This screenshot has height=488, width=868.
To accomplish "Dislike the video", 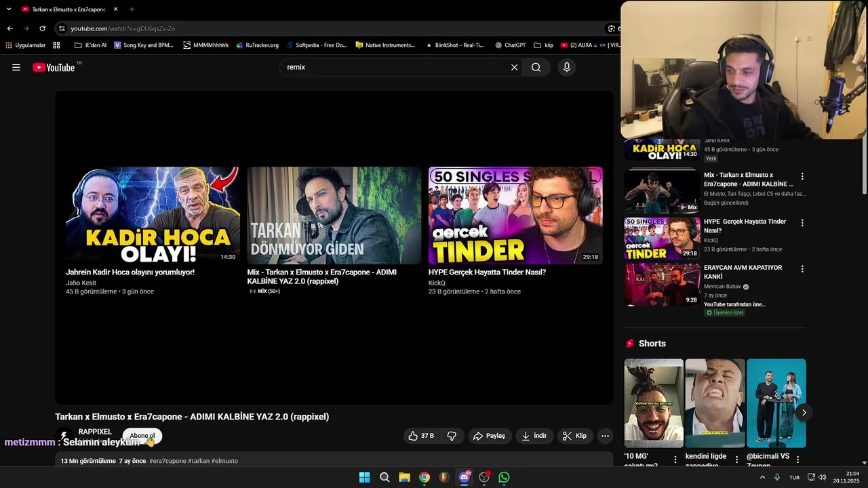I will tap(452, 436).
